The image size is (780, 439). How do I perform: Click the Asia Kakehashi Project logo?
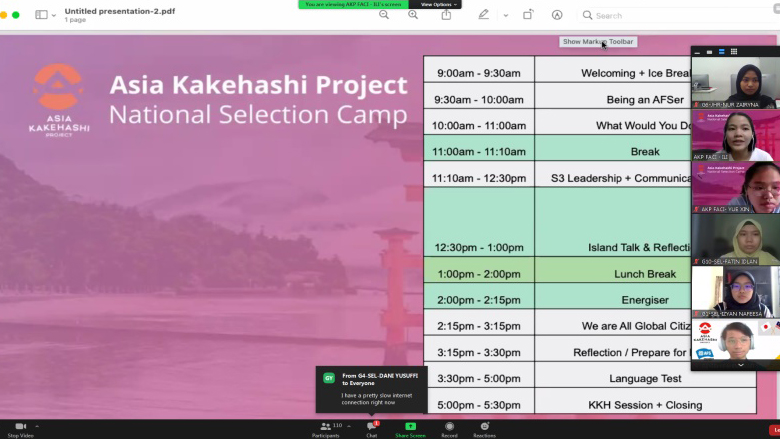point(59,100)
